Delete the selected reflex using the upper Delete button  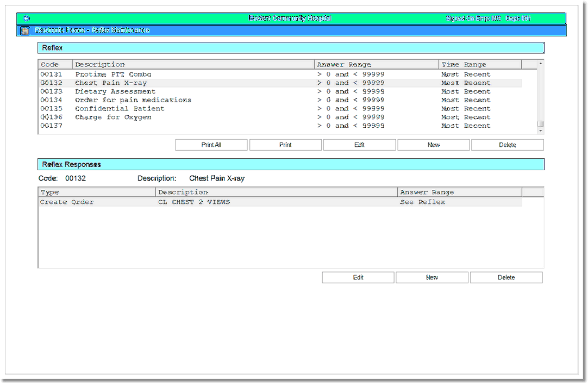(x=508, y=145)
